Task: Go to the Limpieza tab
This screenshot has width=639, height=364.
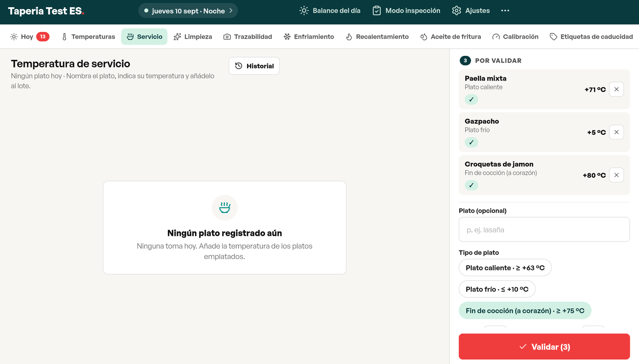Action: (193, 37)
